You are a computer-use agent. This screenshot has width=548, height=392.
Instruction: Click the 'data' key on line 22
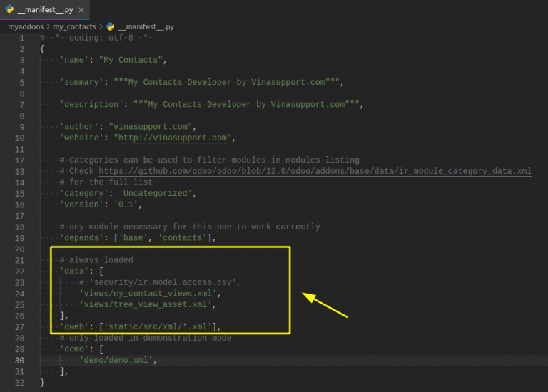point(74,272)
